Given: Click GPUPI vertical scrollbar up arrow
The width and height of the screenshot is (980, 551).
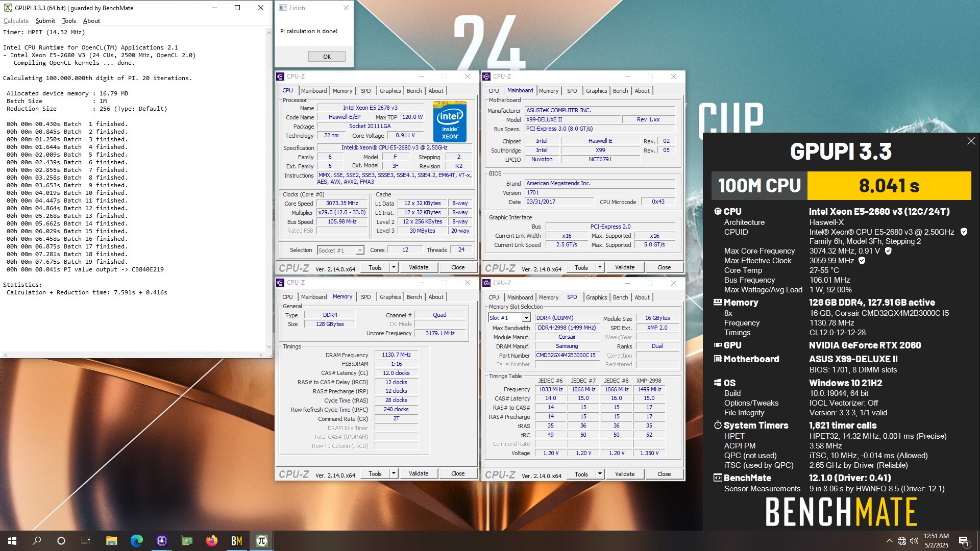Looking at the screenshot, I should pyautogui.click(x=269, y=32).
